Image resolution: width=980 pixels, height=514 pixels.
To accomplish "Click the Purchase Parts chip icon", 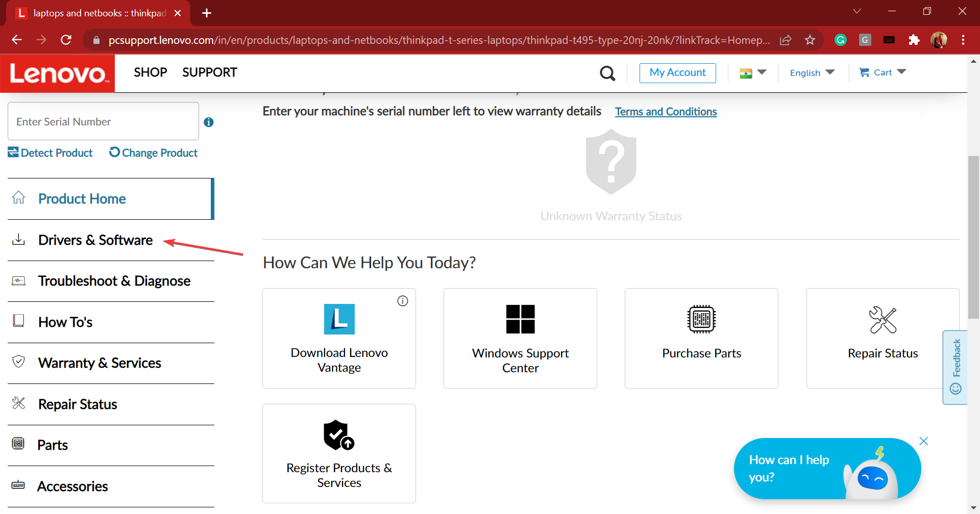I will [702, 319].
